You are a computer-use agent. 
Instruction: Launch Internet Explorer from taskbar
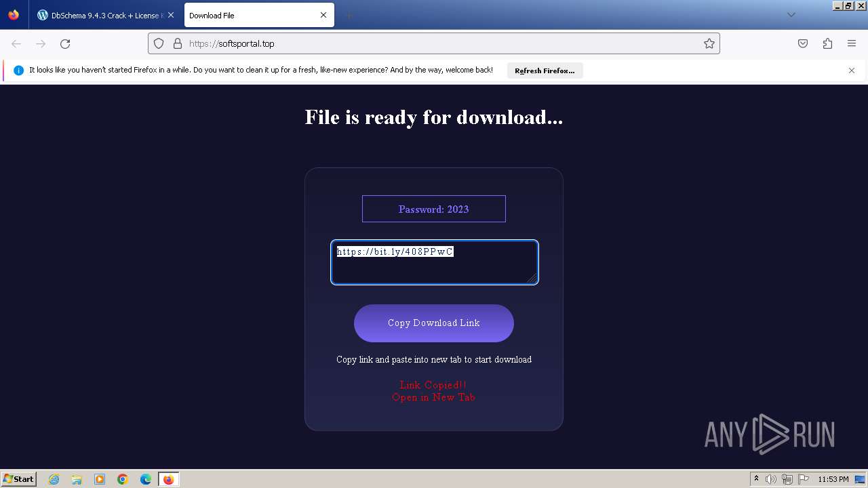click(x=54, y=479)
